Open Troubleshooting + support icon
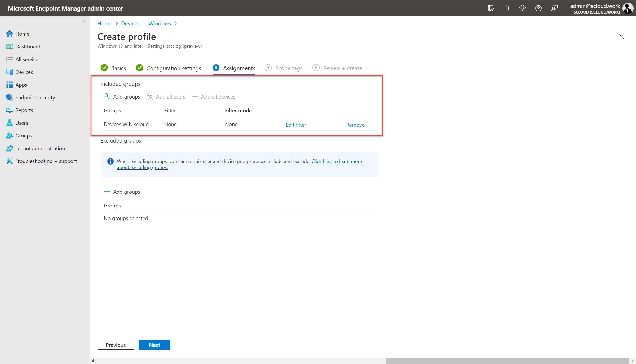 tap(10, 161)
